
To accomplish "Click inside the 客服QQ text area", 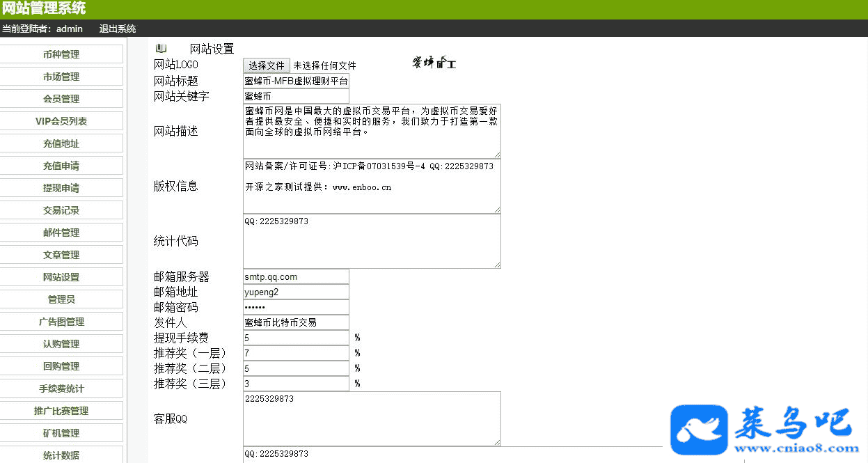I will click(372, 419).
